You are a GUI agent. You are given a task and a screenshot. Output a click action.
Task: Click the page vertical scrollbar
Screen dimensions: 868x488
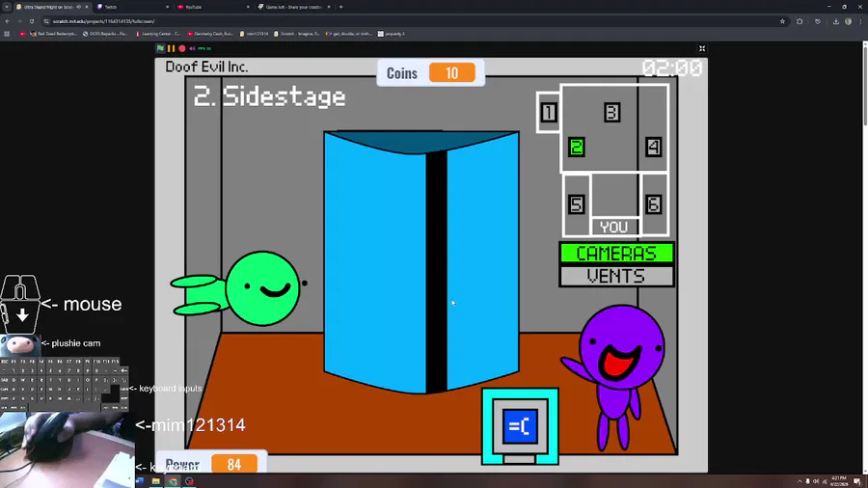[865, 86]
